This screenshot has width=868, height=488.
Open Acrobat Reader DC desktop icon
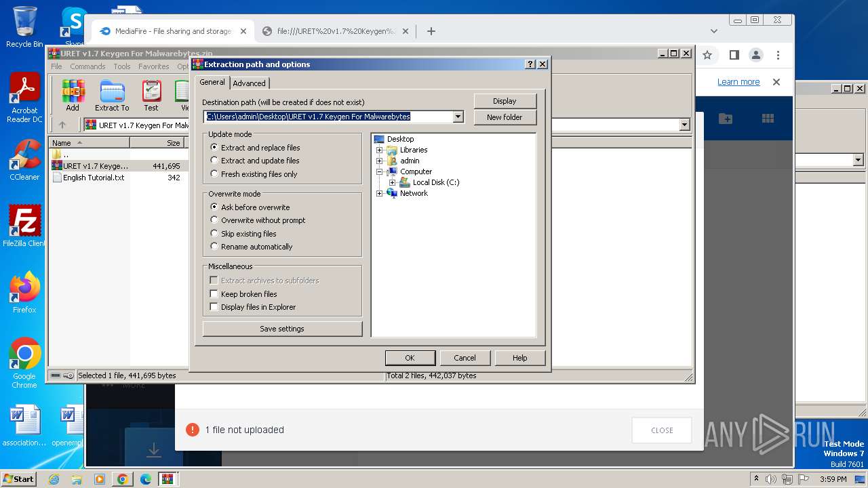tap(24, 98)
